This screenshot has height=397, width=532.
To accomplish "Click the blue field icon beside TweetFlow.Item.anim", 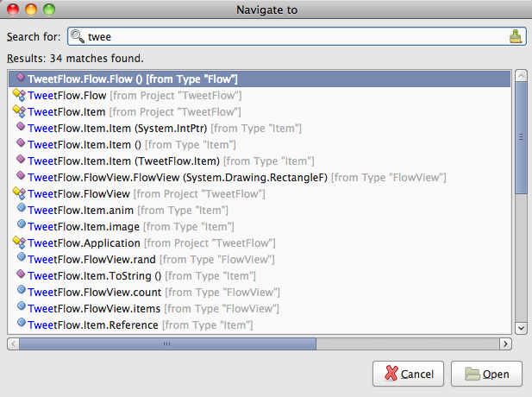I will [20, 210].
